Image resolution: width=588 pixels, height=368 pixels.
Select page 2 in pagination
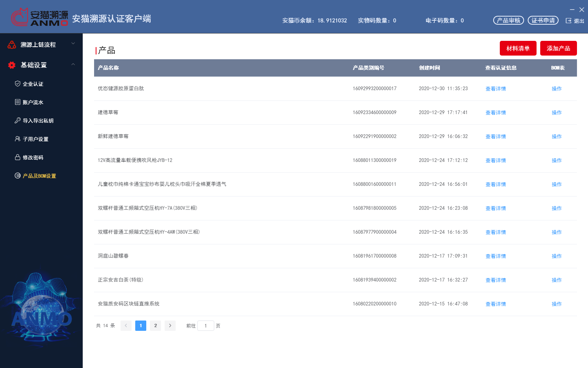point(155,326)
